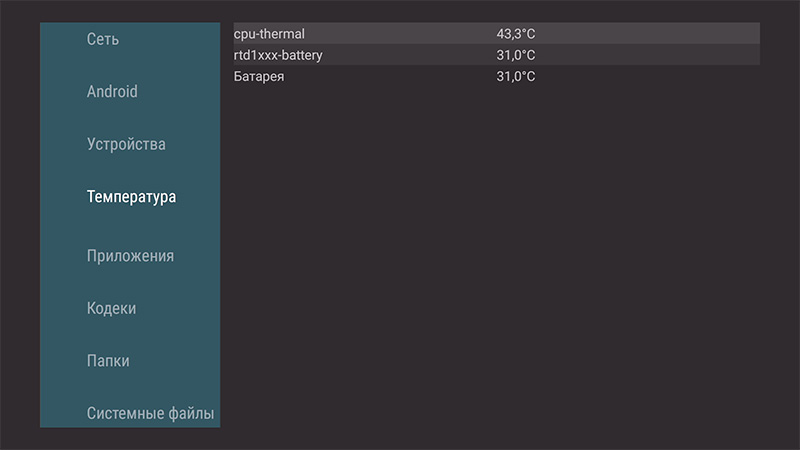
Task: Open Папки from the sidebar
Action: click(x=108, y=361)
